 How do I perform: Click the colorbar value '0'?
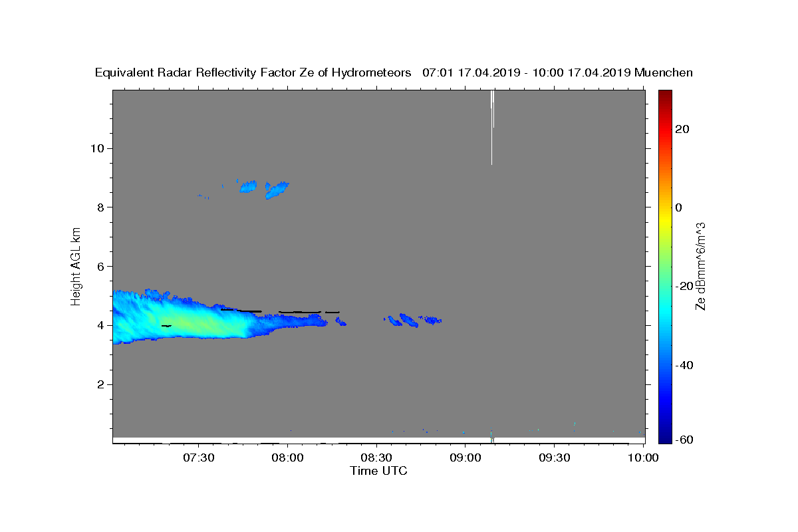[678, 207]
